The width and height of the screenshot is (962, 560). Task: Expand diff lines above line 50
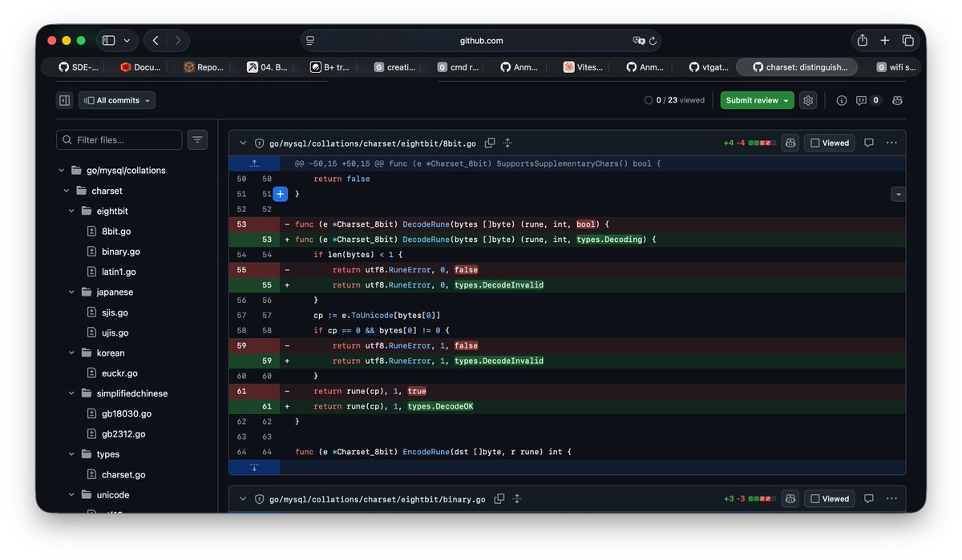click(x=254, y=163)
